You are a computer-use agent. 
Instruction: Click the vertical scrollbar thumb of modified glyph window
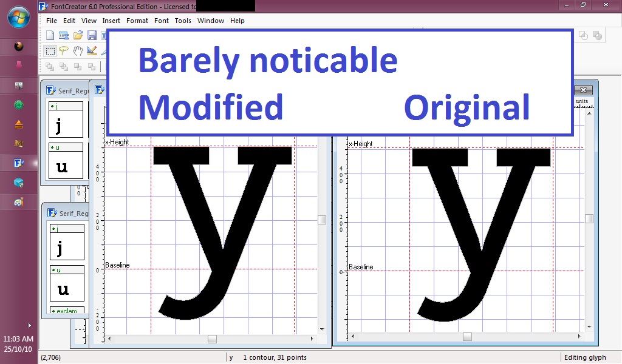pyautogui.click(x=322, y=220)
